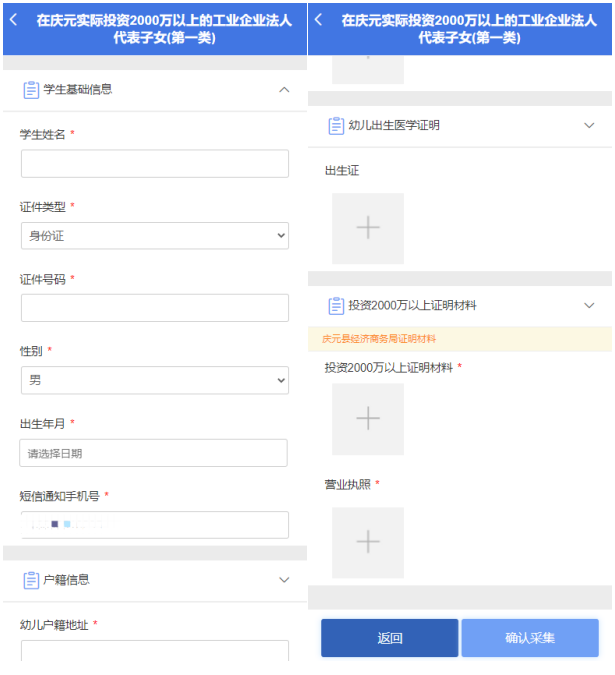Click the clipboard icon beside 学生基础信息

(x=31, y=90)
